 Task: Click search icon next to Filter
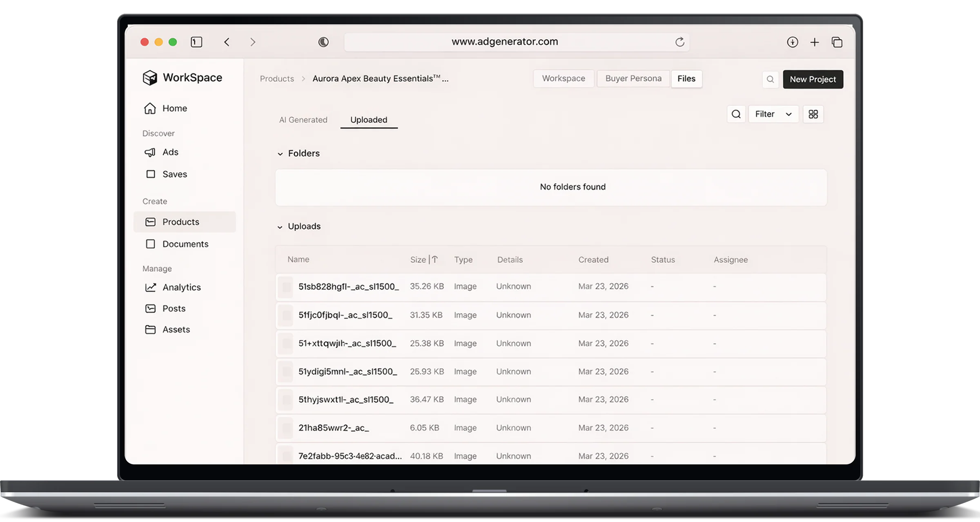pyautogui.click(x=736, y=114)
